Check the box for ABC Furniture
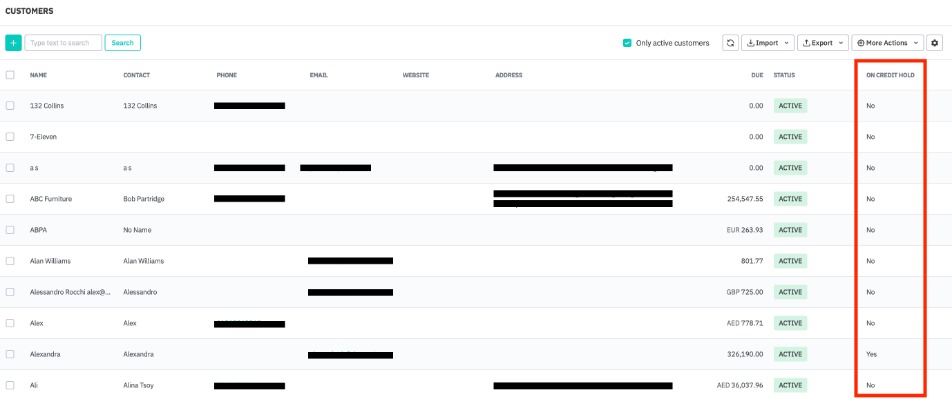The width and height of the screenshot is (952, 399). click(10, 199)
